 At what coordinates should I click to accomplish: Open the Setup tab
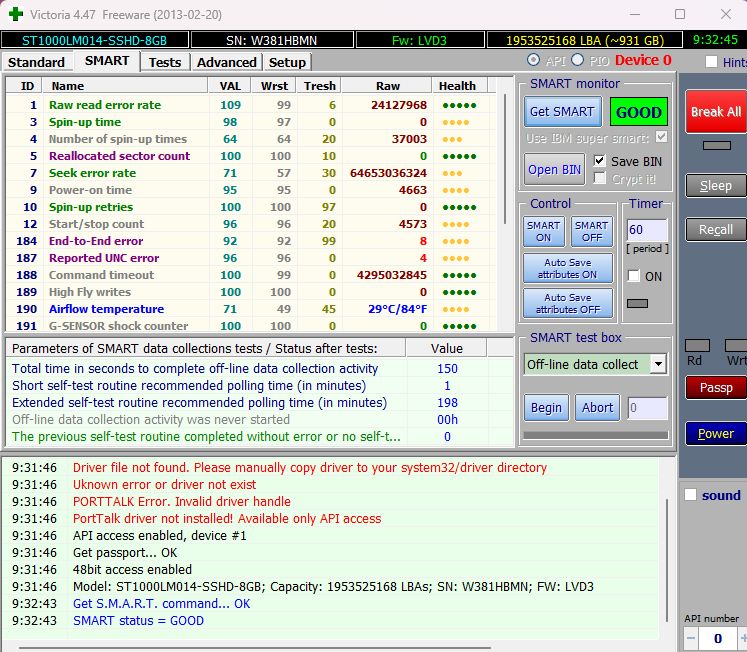click(x=287, y=62)
